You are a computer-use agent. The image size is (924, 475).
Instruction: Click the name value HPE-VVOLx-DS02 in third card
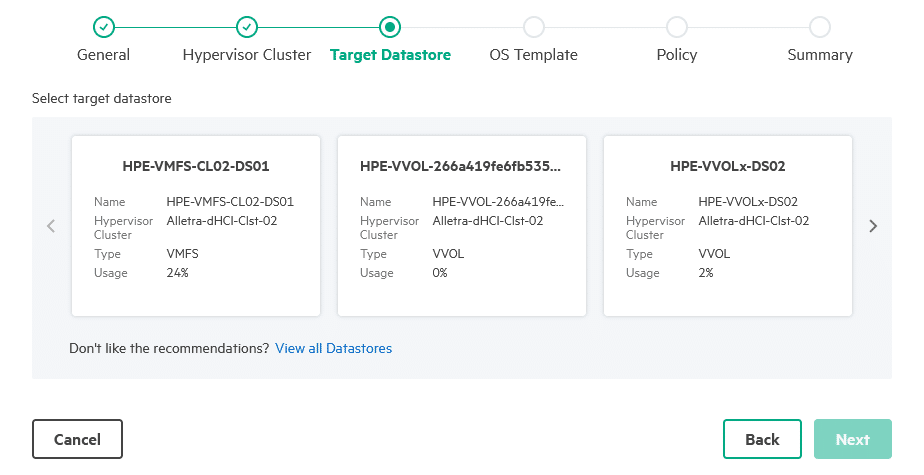tap(748, 202)
